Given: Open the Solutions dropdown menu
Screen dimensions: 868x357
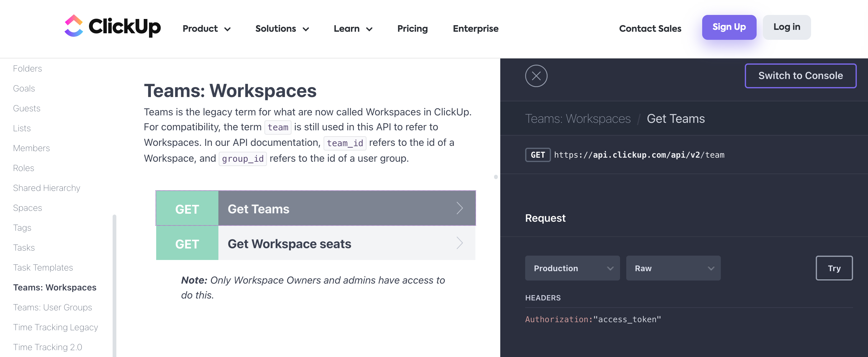Looking at the screenshot, I should 282,29.
